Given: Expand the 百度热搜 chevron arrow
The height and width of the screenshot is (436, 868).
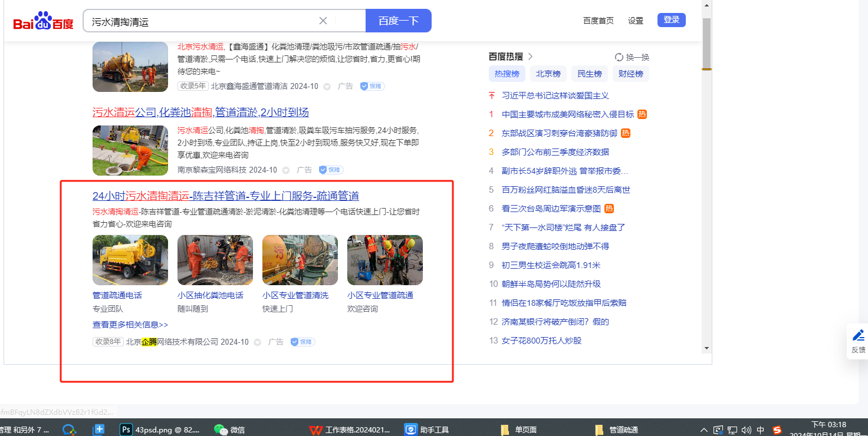Looking at the screenshot, I should click(530, 57).
